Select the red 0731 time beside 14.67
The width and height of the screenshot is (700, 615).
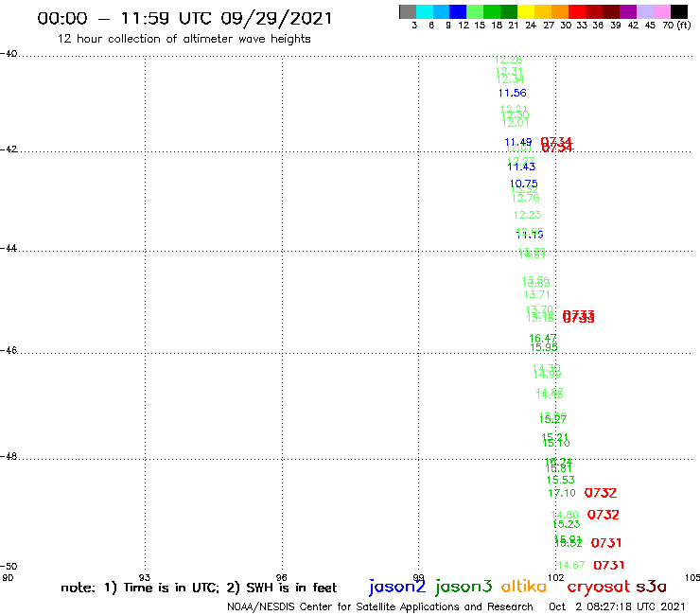(x=608, y=566)
